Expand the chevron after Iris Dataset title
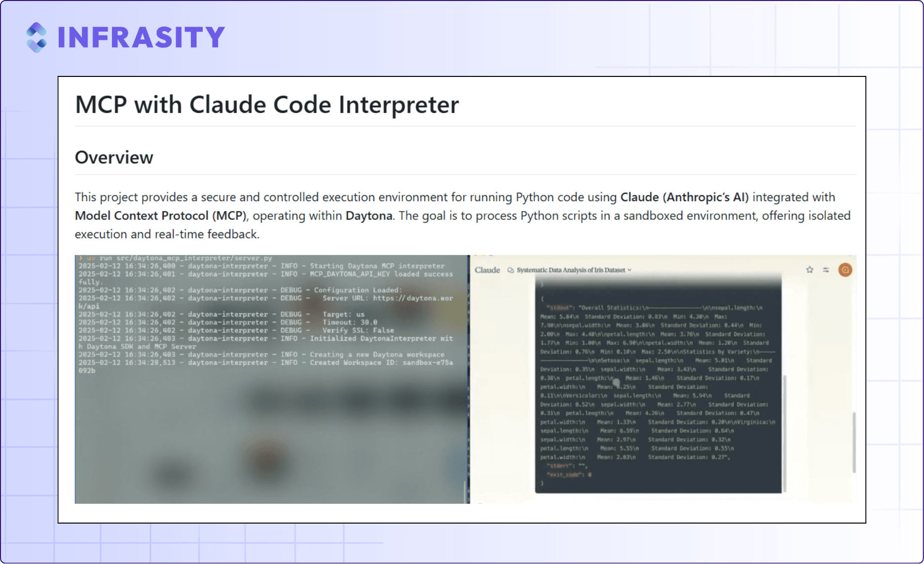924x564 pixels. tap(629, 270)
